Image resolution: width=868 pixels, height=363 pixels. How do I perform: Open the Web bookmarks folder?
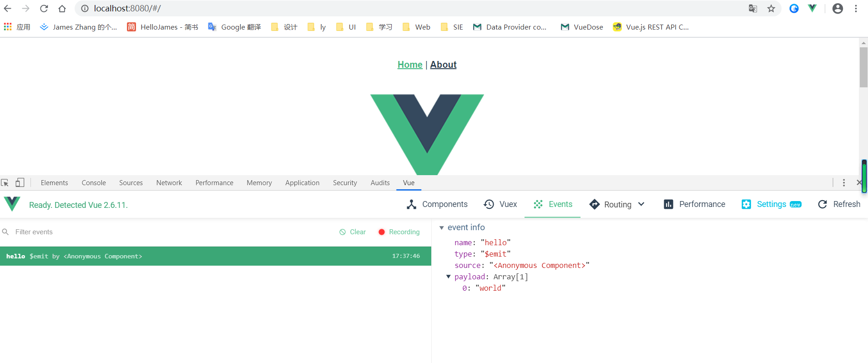[416, 27]
